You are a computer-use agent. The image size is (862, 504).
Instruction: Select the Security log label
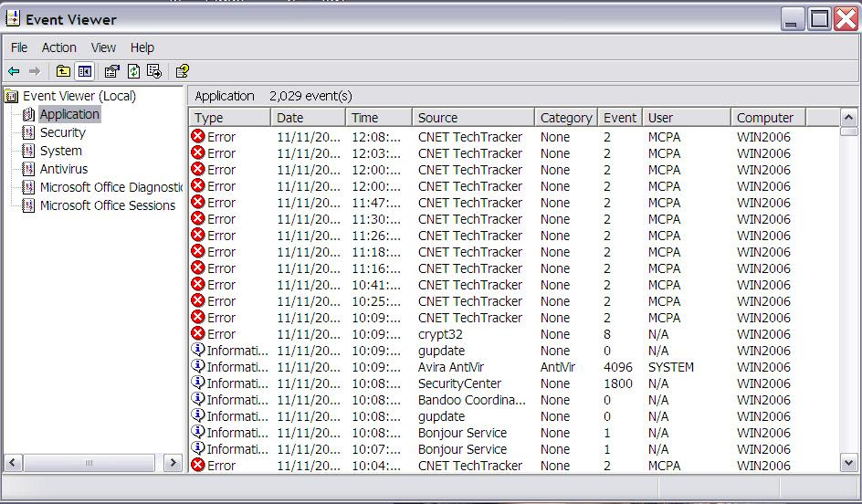[63, 132]
